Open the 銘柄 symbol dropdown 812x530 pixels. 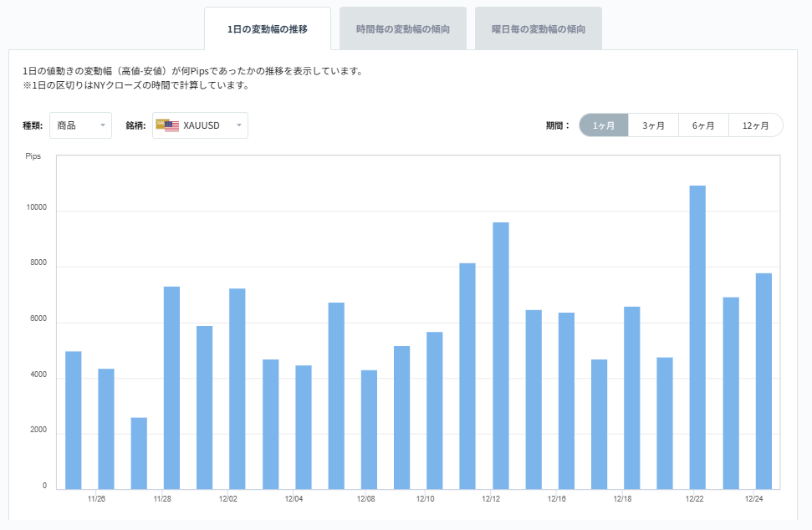pyautogui.click(x=201, y=125)
